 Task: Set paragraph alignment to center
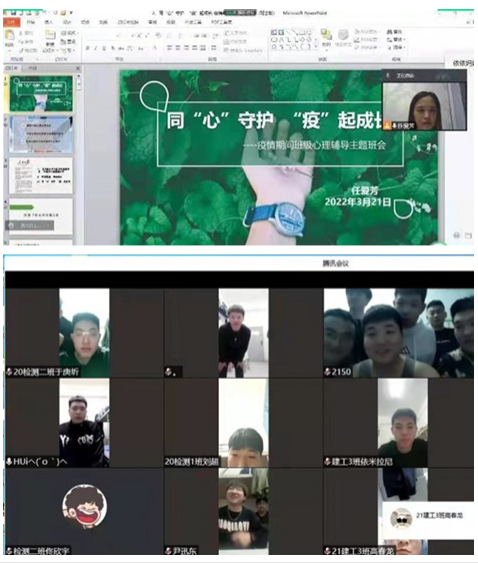[x=178, y=48]
